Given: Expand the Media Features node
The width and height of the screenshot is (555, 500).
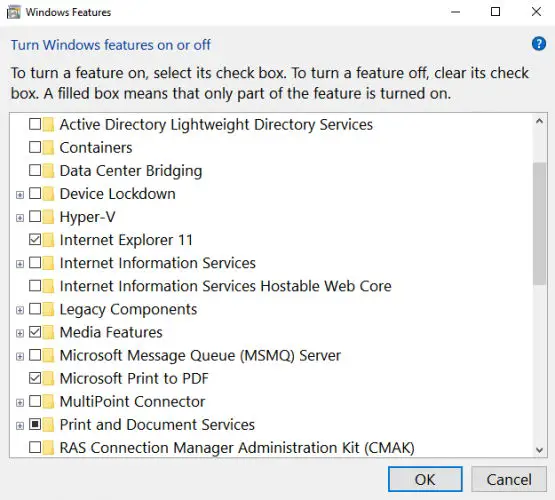Looking at the screenshot, I should coord(20,333).
